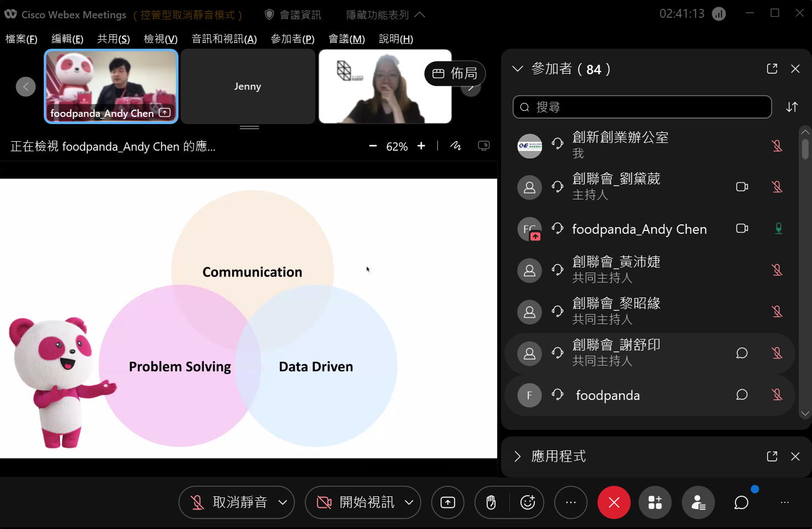Pop out the 應用程式 panel

(x=772, y=456)
